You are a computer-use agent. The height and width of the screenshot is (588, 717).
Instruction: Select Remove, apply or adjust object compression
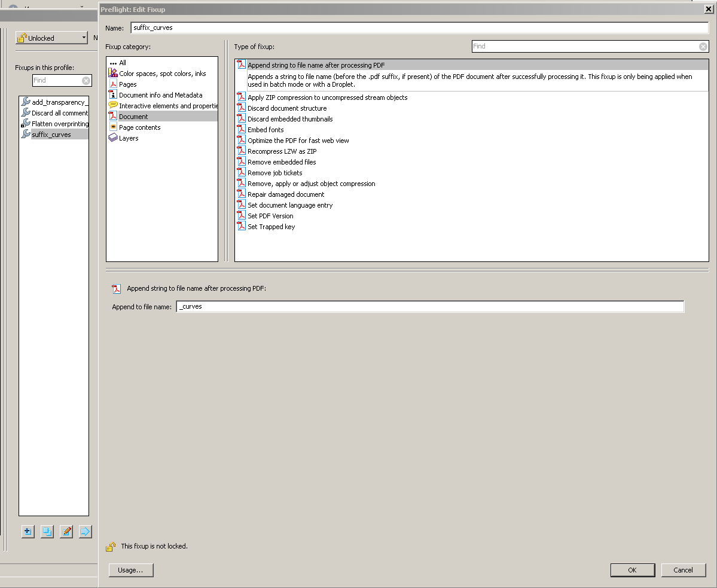[472, 184]
